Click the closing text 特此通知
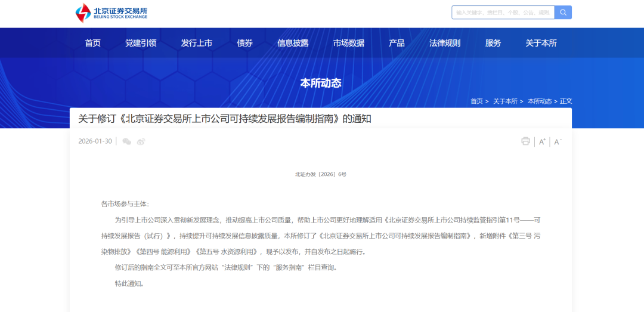644x312 pixels. [129, 283]
